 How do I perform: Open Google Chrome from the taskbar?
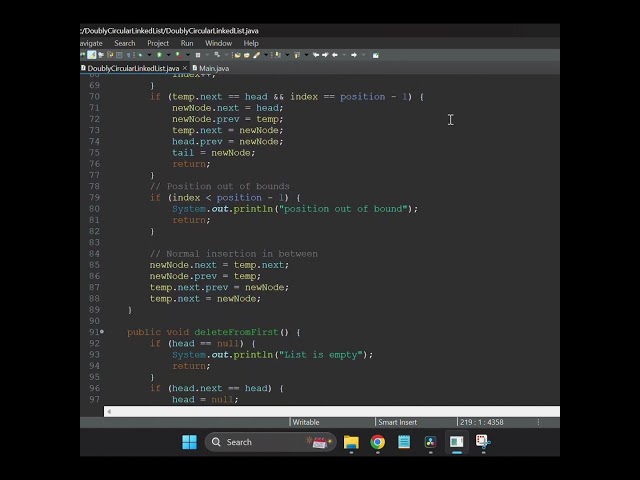coord(378,442)
